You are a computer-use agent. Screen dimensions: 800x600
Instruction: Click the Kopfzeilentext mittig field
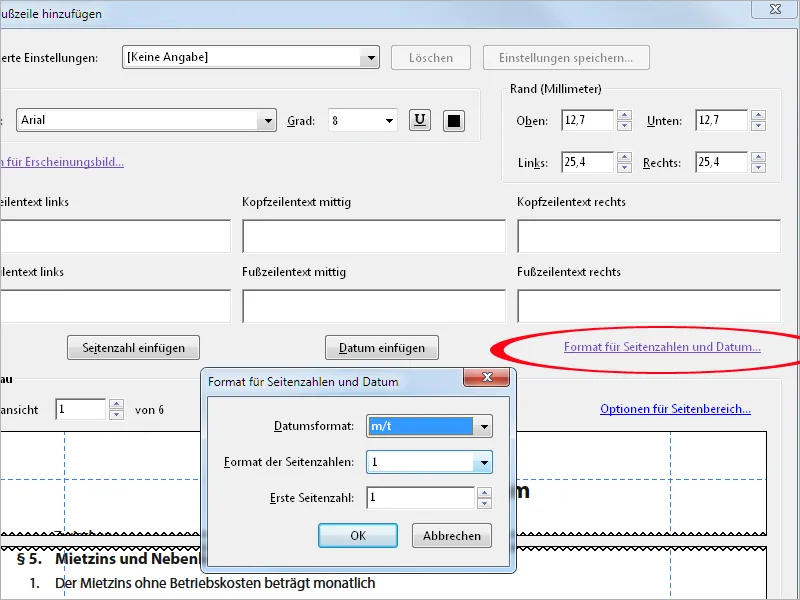click(374, 236)
